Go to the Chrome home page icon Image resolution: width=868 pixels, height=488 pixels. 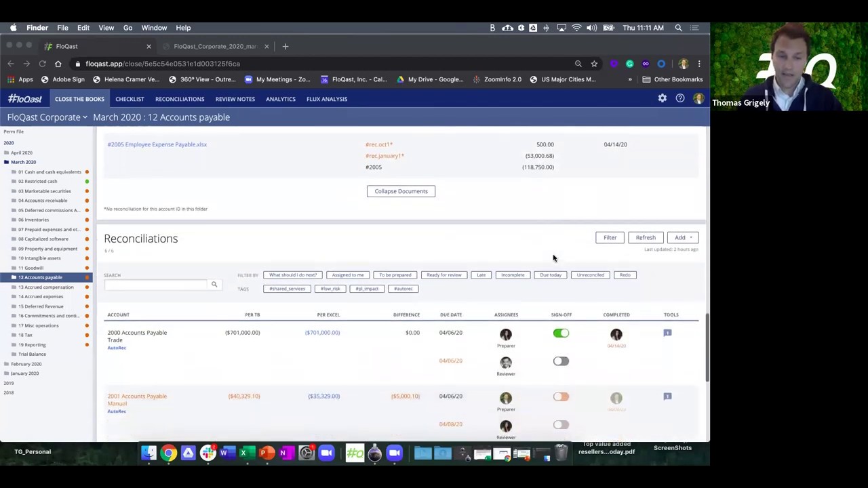pos(58,64)
